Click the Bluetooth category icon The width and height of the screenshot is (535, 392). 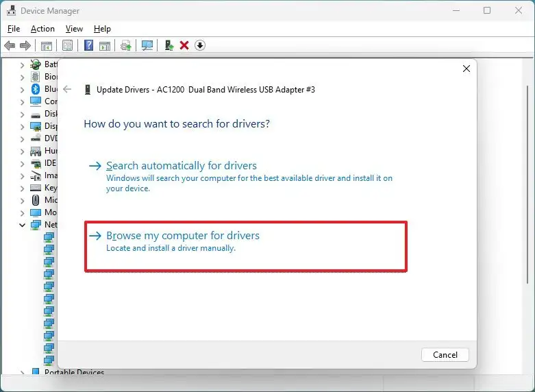[36, 89]
